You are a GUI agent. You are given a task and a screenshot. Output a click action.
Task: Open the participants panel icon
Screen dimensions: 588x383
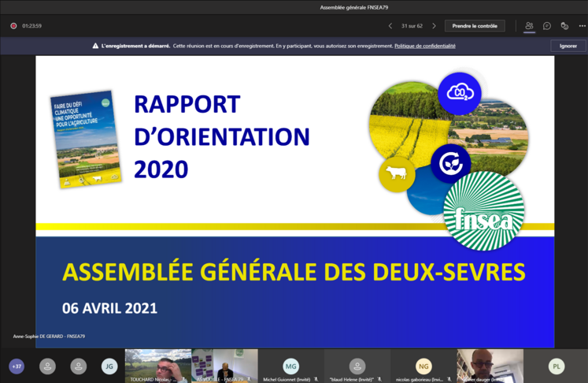[529, 26]
